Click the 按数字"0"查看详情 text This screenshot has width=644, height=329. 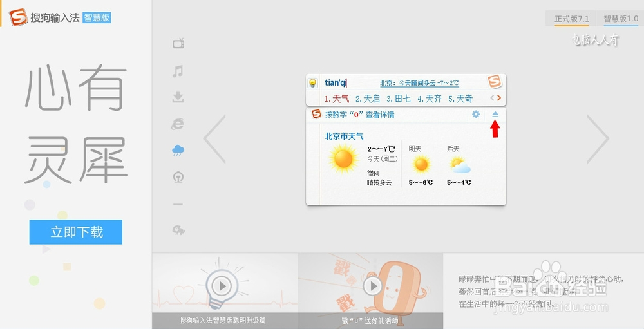click(x=360, y=115)
